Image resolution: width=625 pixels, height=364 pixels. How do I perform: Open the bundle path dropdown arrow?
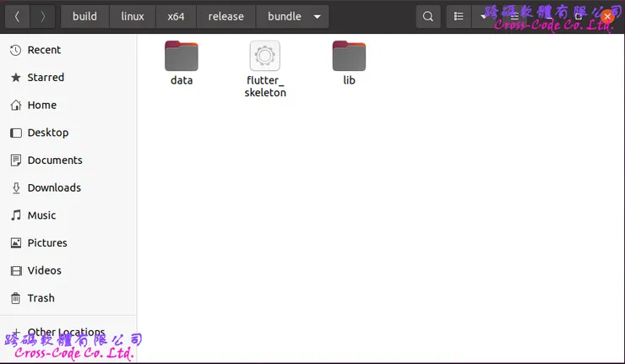(x=318, y=17)
